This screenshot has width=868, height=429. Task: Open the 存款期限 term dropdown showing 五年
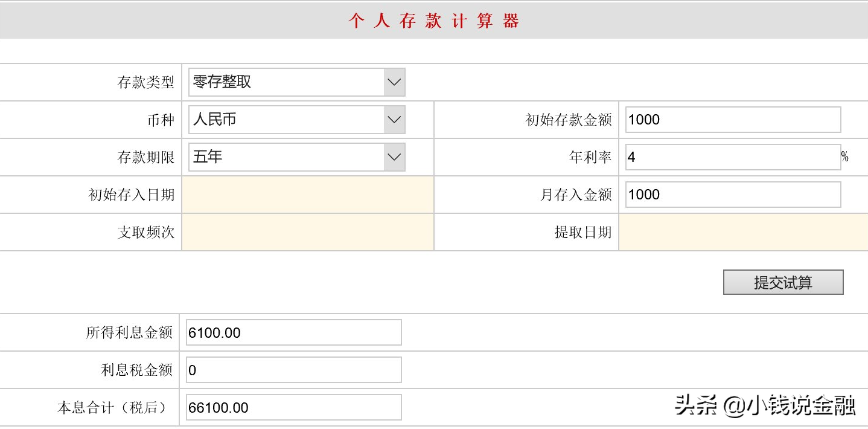coord(296,157)
